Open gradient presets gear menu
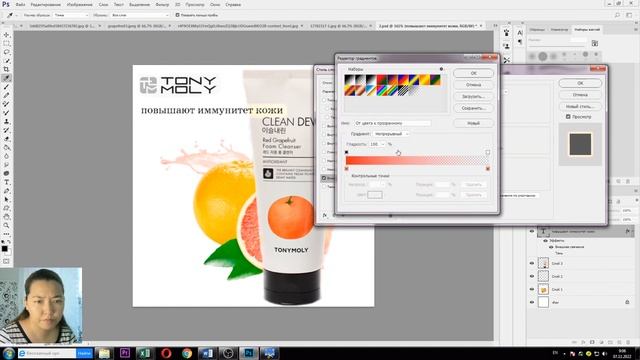 click(x=441, y=69)
